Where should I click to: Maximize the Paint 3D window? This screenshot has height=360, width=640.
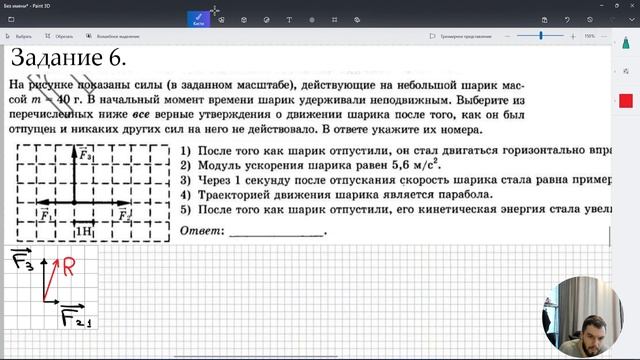617,6
